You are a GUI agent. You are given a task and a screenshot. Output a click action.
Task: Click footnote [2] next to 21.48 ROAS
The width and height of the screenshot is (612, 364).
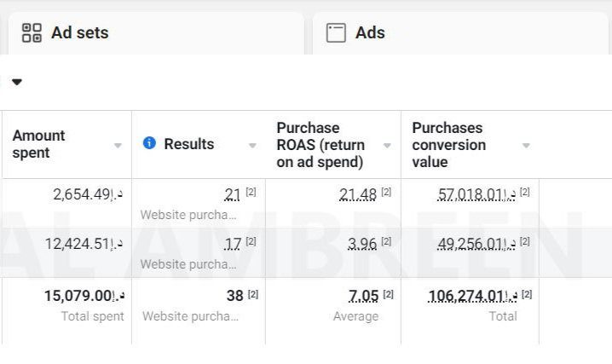click(387, 193)
